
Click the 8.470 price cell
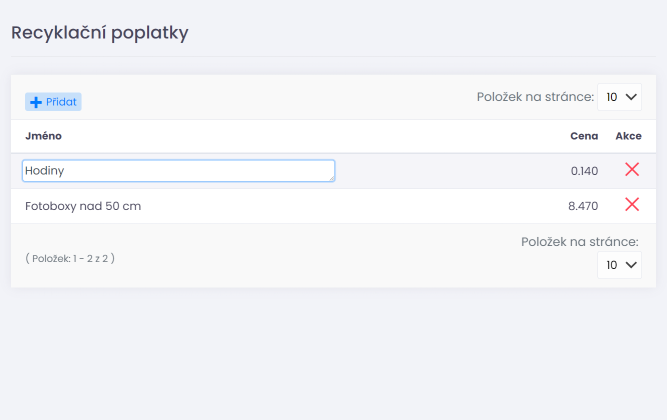[x=583, y=206]
